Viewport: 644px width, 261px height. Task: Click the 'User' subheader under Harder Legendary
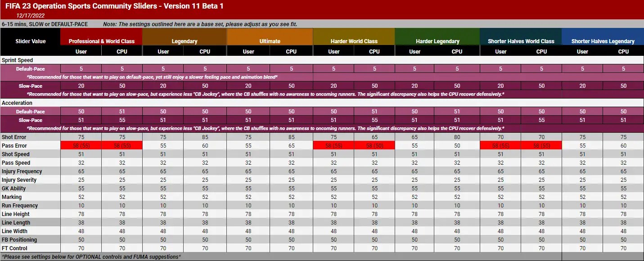[414, 51]
